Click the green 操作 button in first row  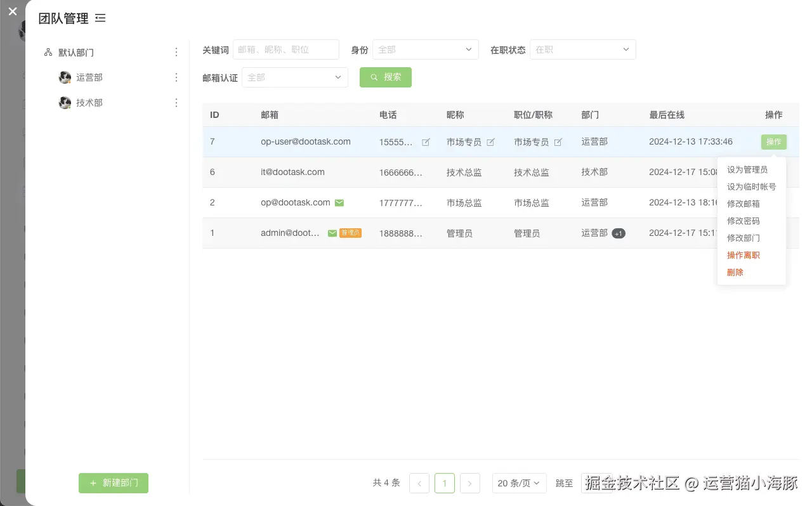774,142
